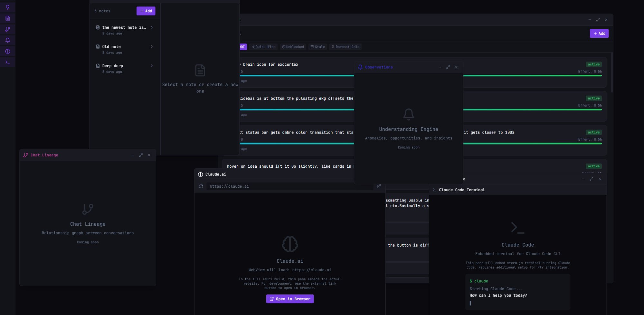Click the https://claude.ai address input field
644x315 pixels.
290,186
